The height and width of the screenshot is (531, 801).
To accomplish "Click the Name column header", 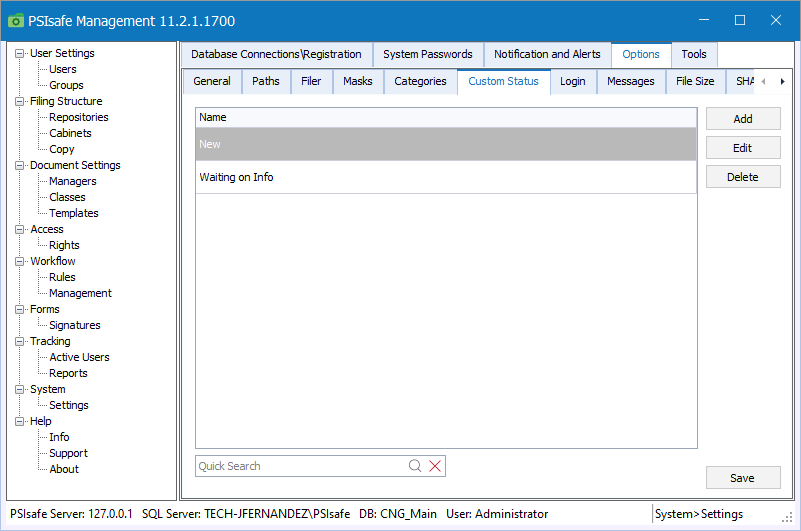I will 446,118.
